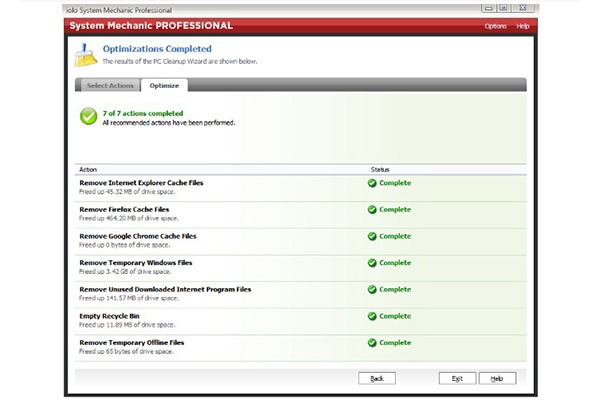
Task: Click the Status column header
Action: click(x=380, y=170)
